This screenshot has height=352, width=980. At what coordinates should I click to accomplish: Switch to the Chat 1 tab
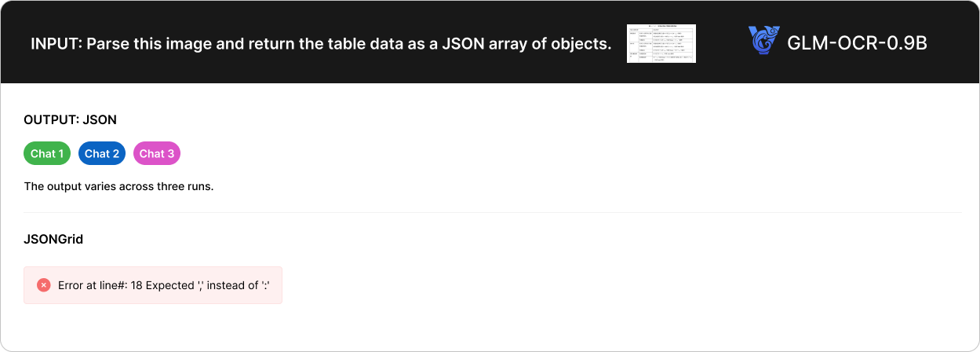point(47,153)
